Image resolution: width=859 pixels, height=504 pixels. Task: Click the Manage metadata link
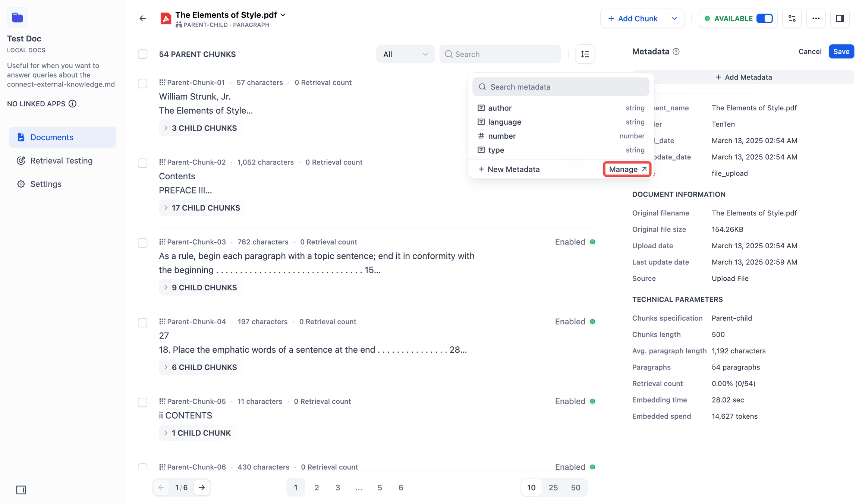(x=627, y=169)
